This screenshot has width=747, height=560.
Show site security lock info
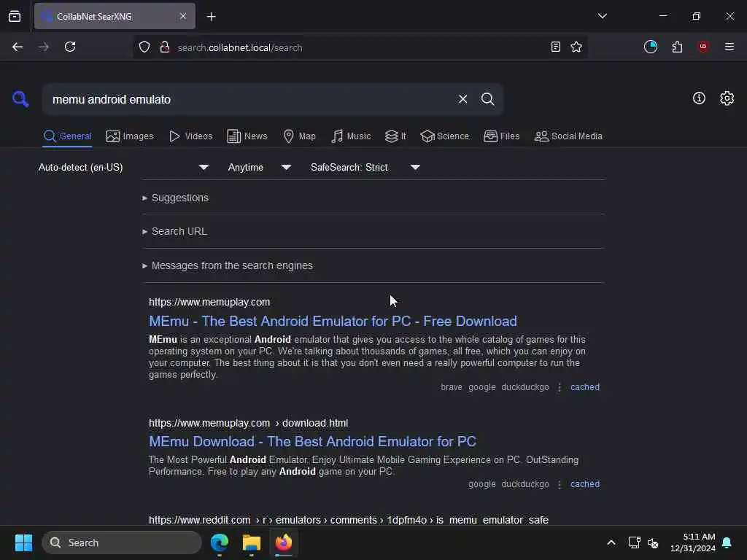tap(165, 47)
